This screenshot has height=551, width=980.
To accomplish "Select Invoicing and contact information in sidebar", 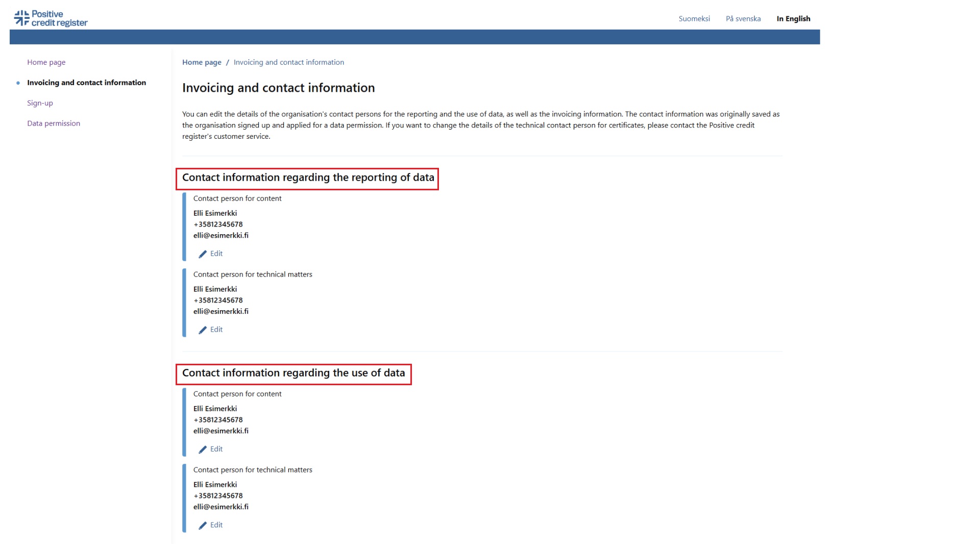I will point(87,82).
